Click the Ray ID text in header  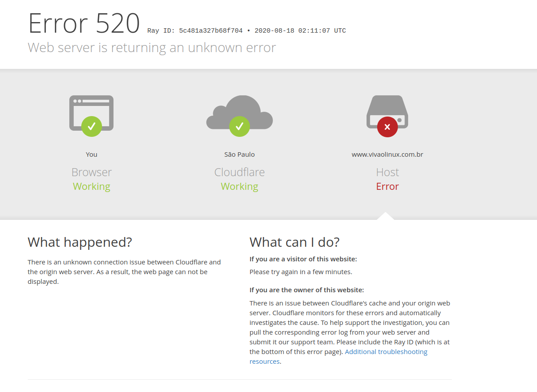tap(246, 31)
